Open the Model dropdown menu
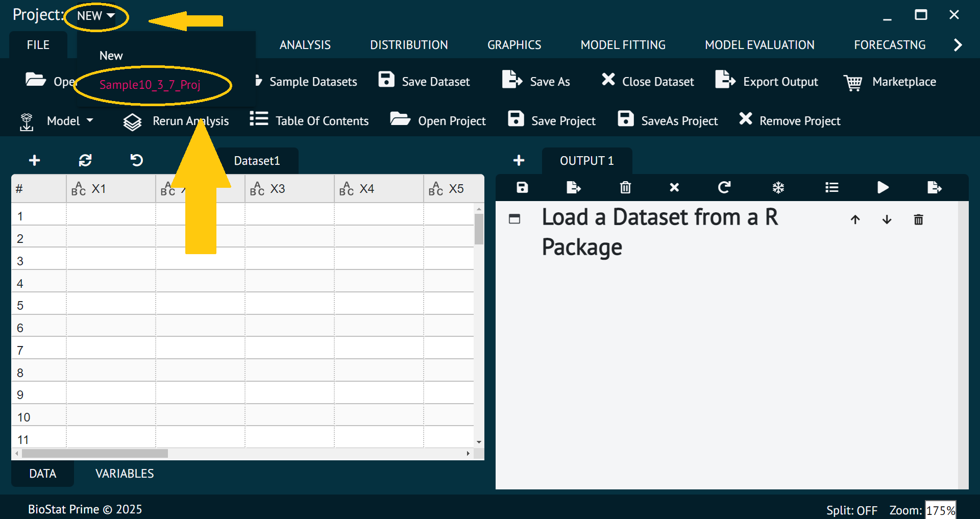Screen dimensions: 980x519 click(x=69, y=121)
